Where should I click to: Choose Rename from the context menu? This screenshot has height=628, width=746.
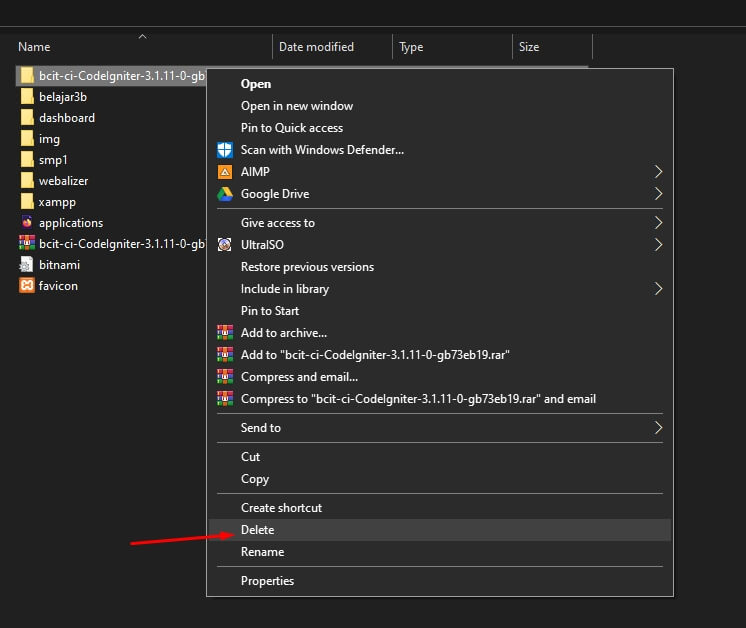(x=262, y=552)
